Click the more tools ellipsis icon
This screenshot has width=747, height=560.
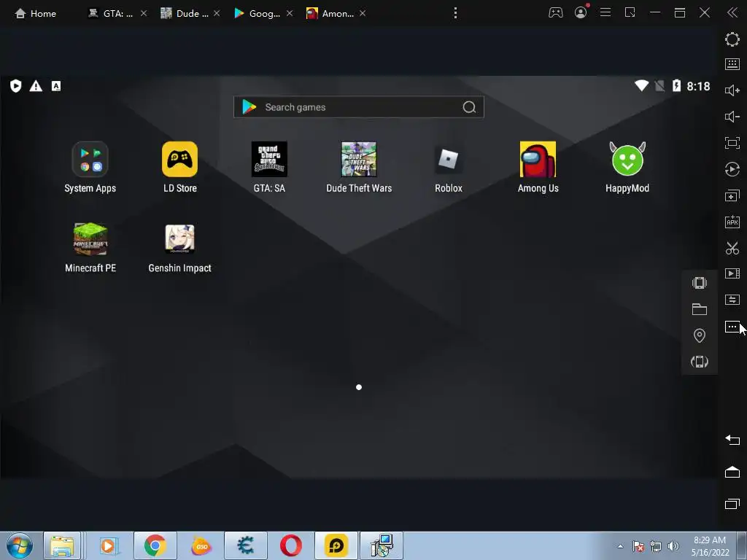[x=732, y=327]
